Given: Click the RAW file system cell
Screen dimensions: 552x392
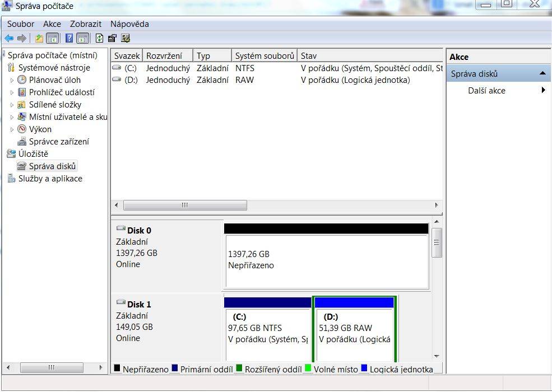Looking at the screenshot, I should [x=244, y=80].
